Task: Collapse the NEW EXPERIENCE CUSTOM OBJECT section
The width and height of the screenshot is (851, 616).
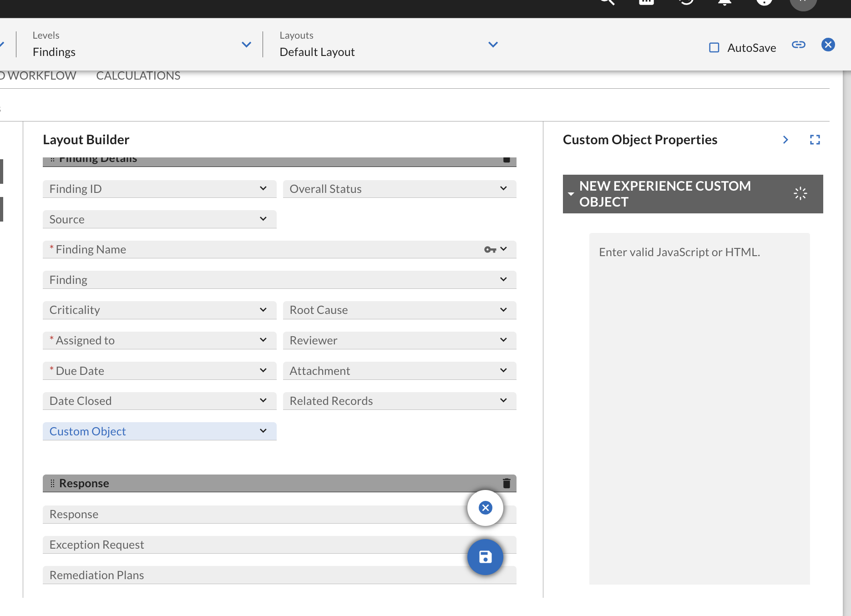Action: tap(571, 194)
